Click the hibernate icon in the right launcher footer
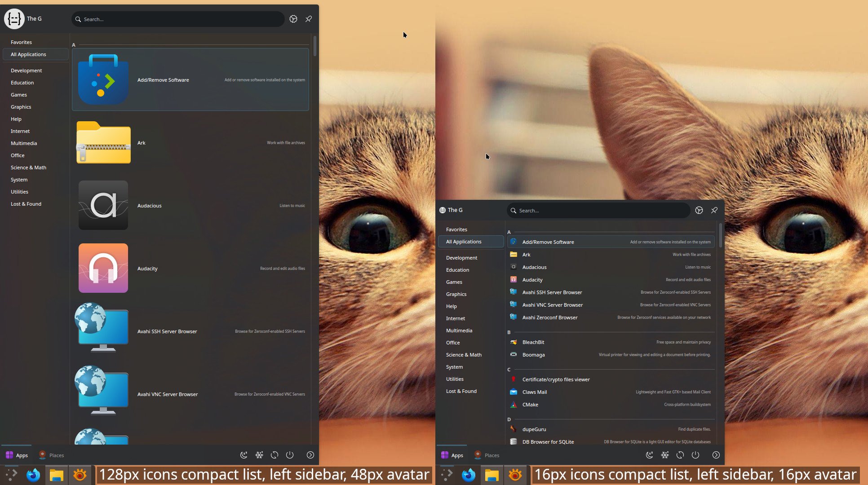Image resolution: width=868 pixels, height=485 pixels. (665, 455)
